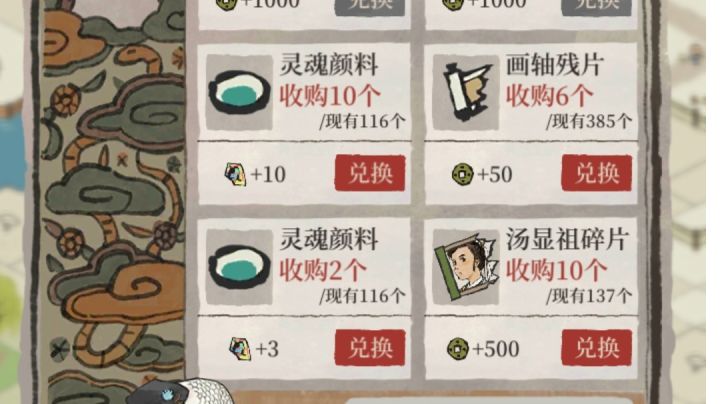Click the 现有385个 inventory count

589,122
